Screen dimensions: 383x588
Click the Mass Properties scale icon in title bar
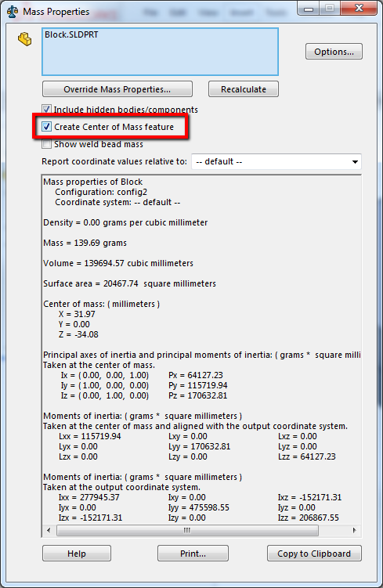tap(13, 12)
